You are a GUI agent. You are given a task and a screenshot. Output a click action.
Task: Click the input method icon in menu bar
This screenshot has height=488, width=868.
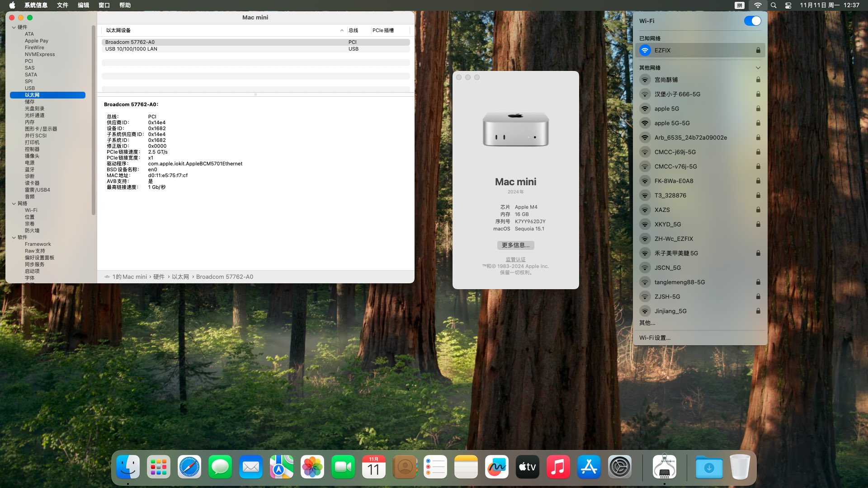(x=740, y=5)
